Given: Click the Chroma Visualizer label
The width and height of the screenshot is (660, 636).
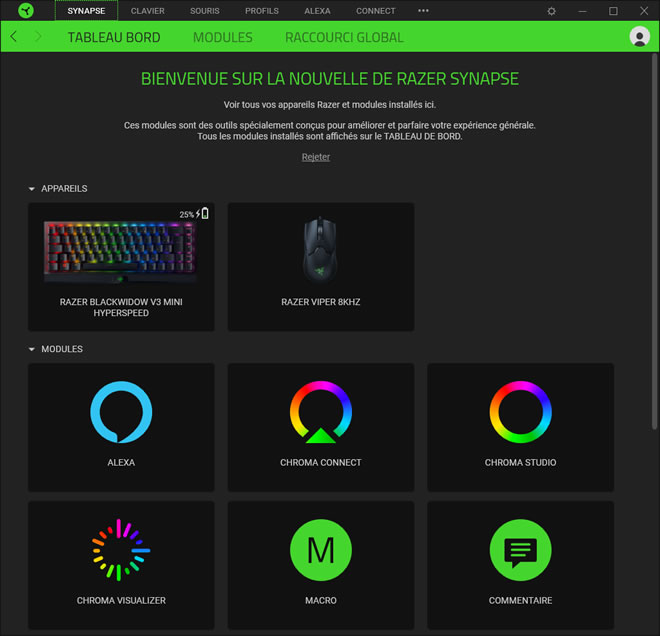Looking at the screenshot, I should tap(121, 601).
